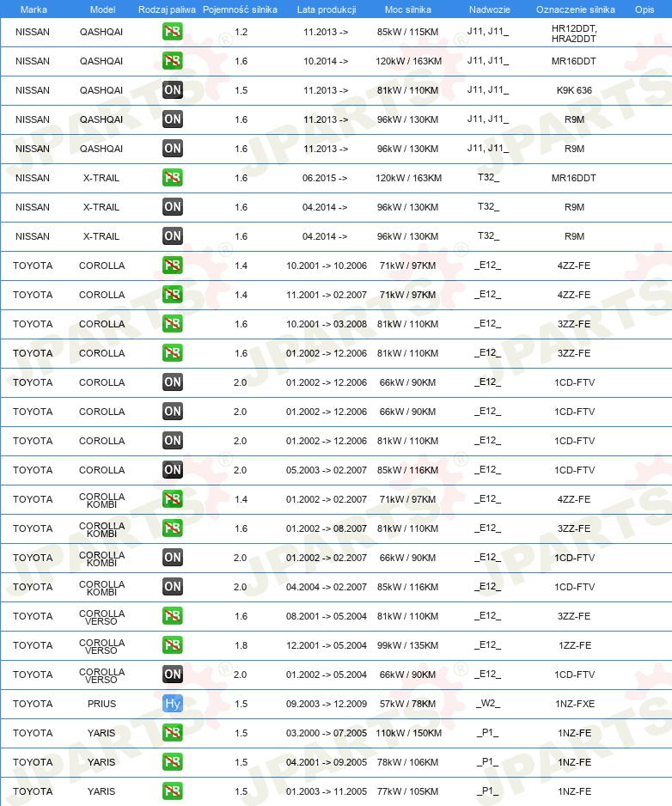Select the 1NZ-FXE engine code

tap(575, 704)
